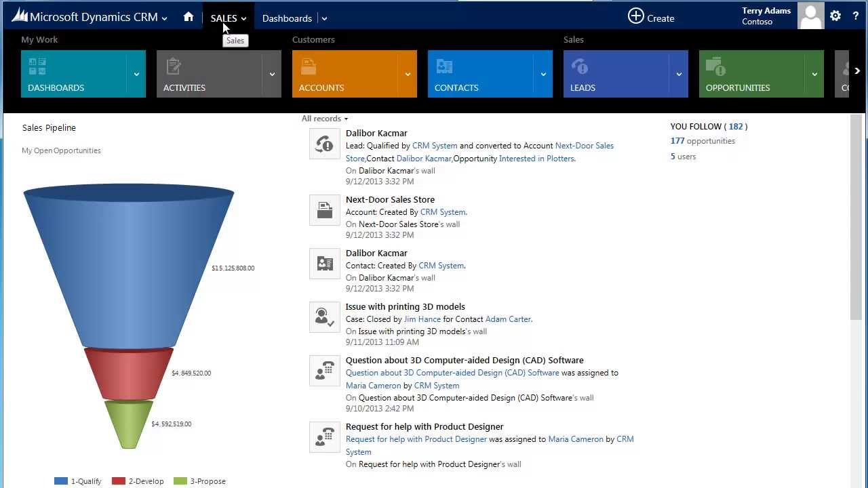Click lead icon beside Dalibor Kacmar qualified post
This screenshot has height=488, width=868.
(x=325, y=144)
